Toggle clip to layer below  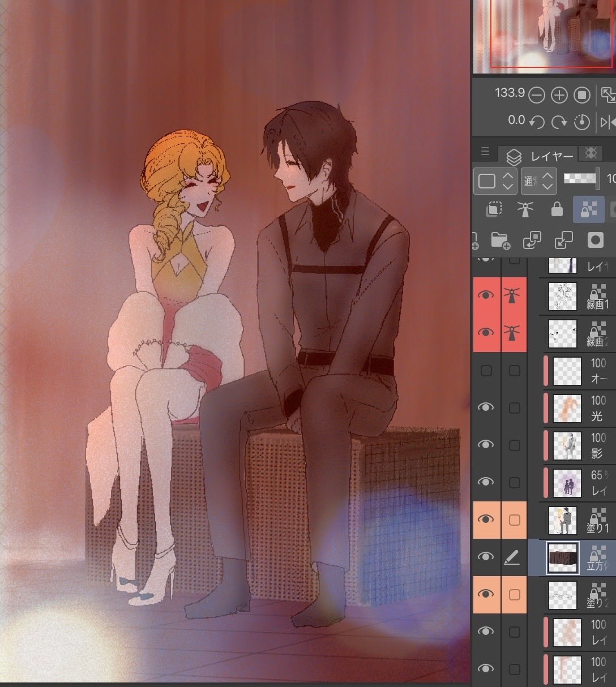[494, 210]
